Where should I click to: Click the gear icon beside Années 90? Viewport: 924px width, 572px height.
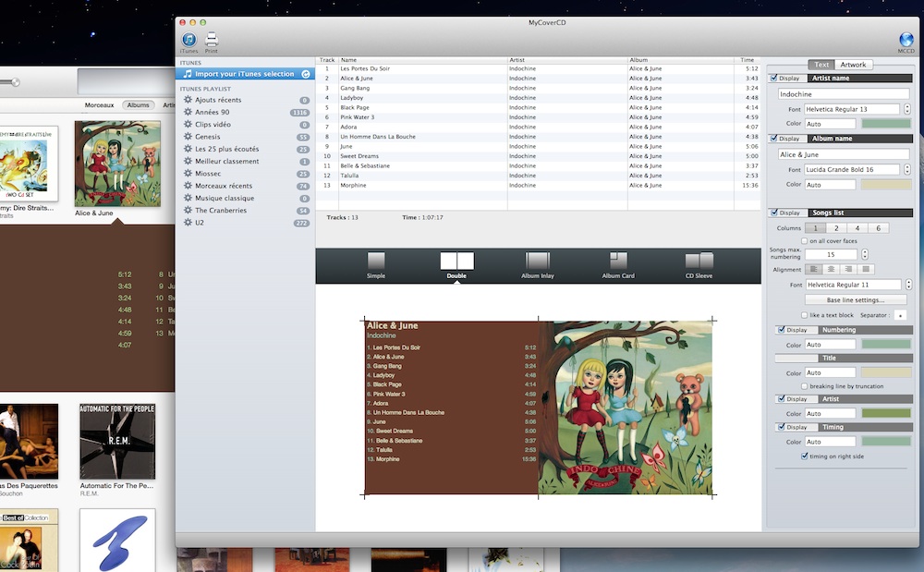point(188,112)
